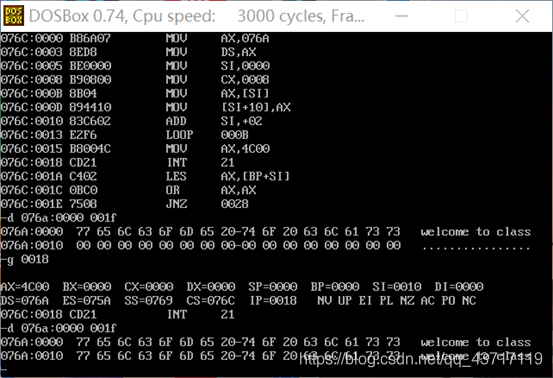Click the 'ADD SI,+02' instruction
Viewport: 553px width, 378px height.
click(x=214, y=121)
